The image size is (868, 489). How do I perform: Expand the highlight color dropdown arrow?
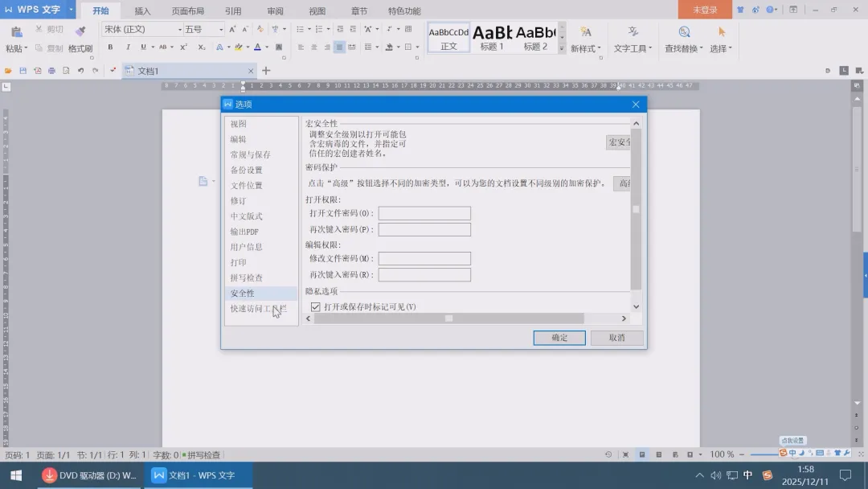pyautogui.click(x=248, y=47)
